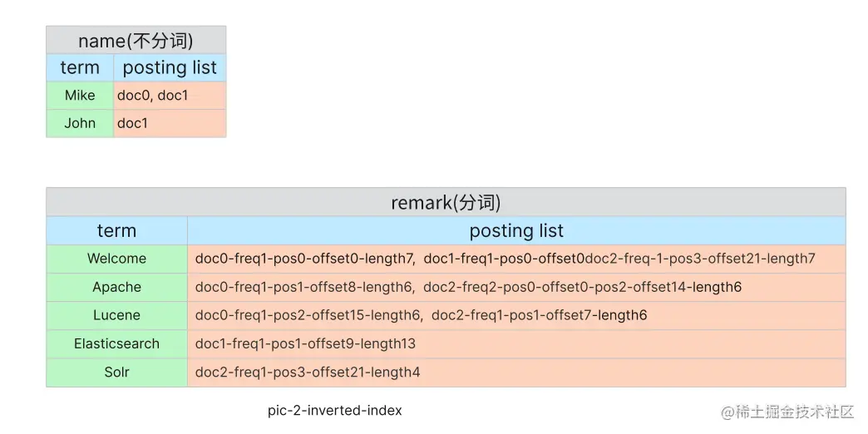Click the posting list for the Welcome term

pyautogui.click(x=506, y=259)
